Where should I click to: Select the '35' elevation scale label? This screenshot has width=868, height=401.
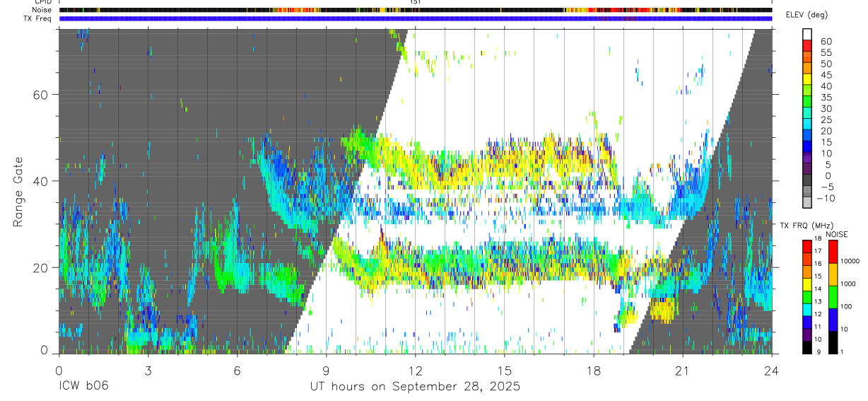[x=826, y=98]
